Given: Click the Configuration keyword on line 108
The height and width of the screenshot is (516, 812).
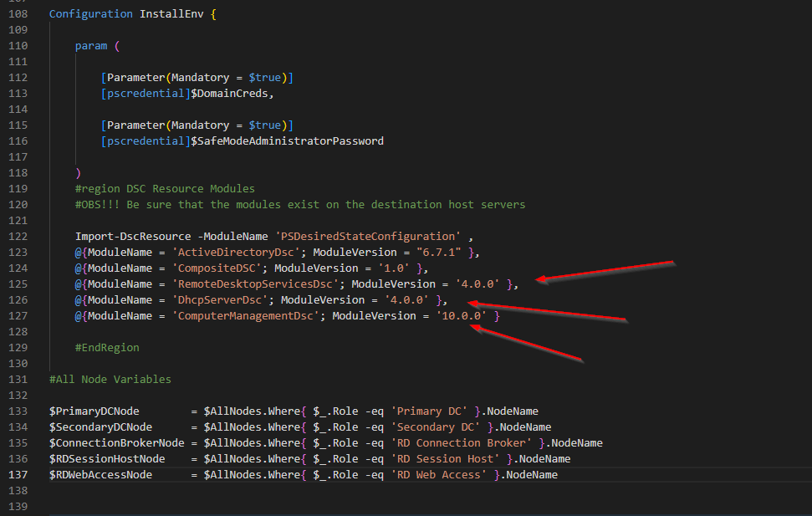Looking at the screenshot, I should (90, 13).
